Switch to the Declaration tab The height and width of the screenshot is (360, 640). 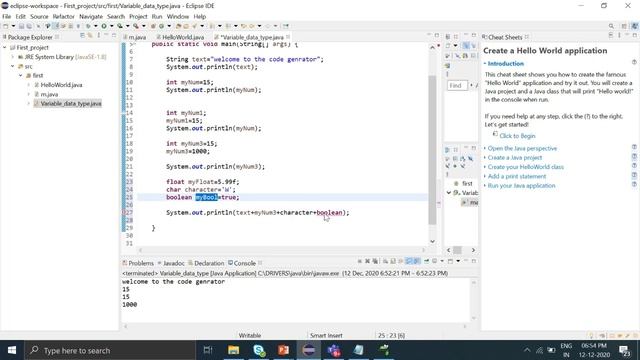tap(206, 263)
